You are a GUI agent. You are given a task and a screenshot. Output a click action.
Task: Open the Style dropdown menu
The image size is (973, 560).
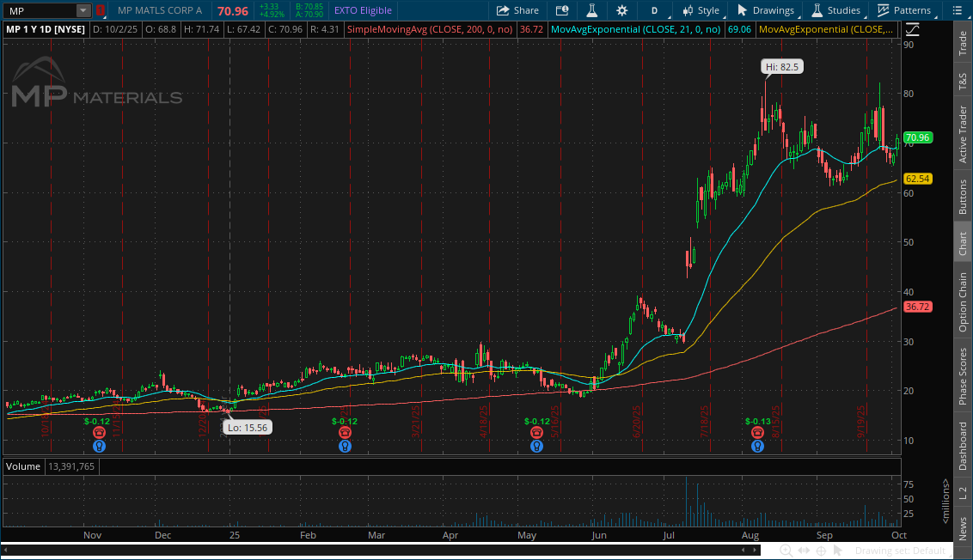(x=701, y=10)
